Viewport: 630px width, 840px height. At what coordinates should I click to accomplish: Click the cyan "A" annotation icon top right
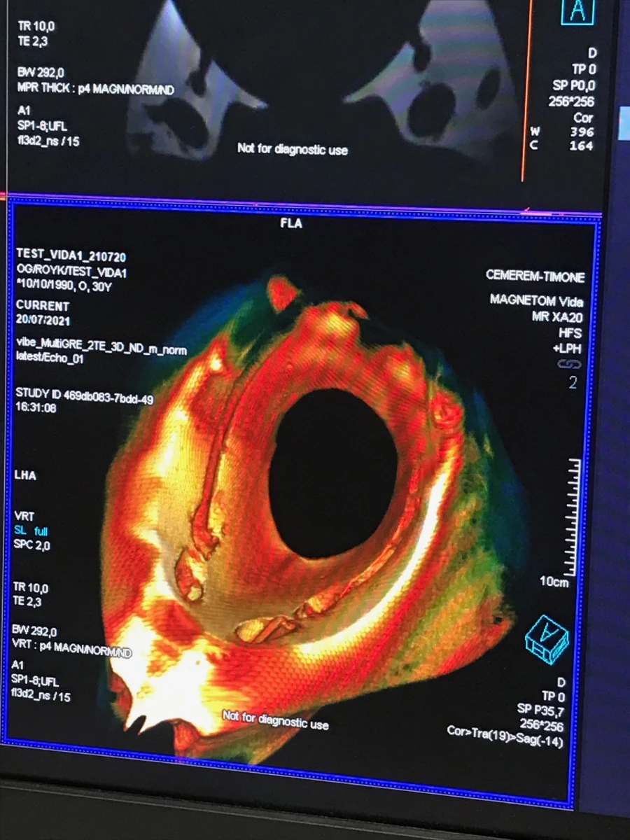pyautogui.click(x=578, y=13)
